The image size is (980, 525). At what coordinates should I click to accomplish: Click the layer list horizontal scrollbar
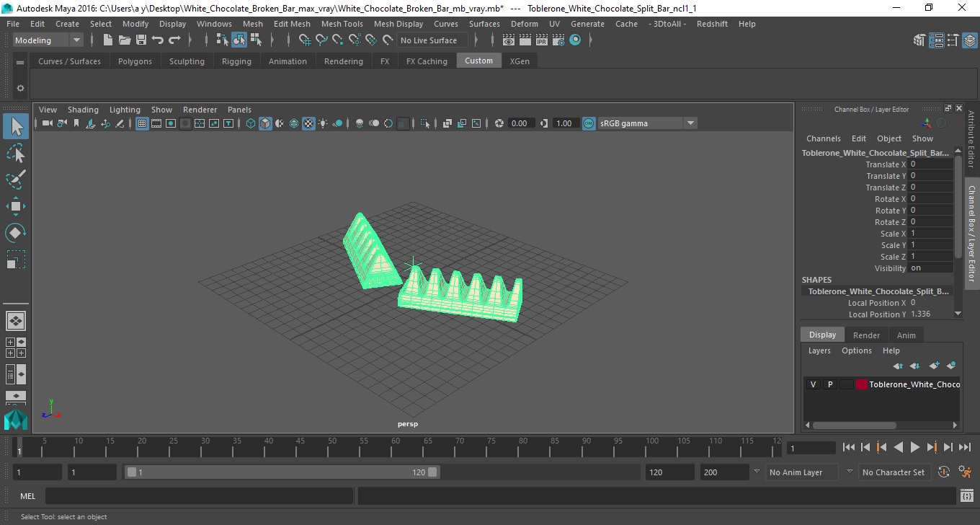click(854, 425)
